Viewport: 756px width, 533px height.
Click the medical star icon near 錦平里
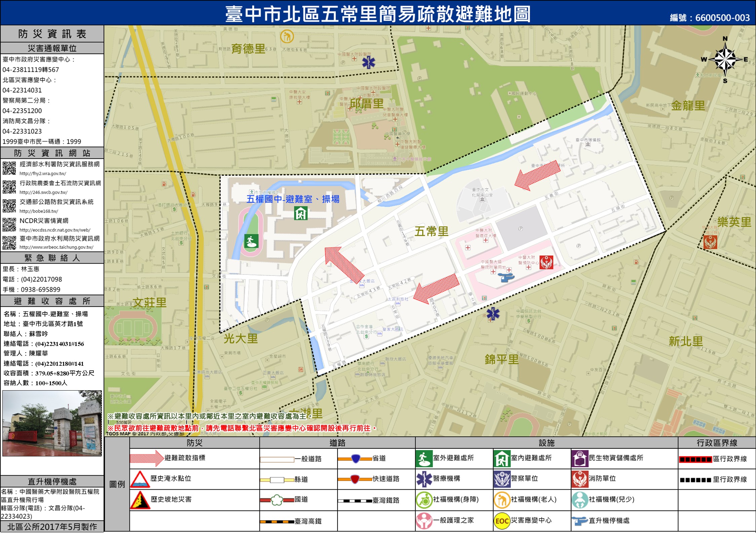point(493,314)
